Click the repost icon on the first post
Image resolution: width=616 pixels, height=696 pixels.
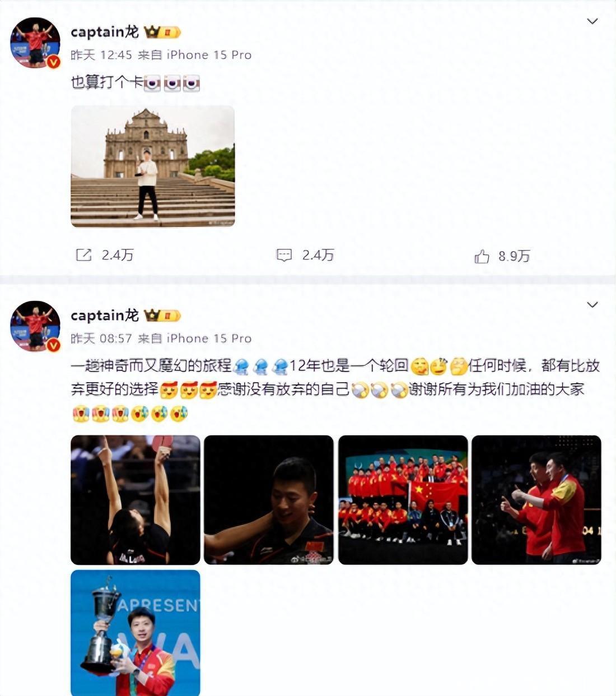(x=83, y=255)
